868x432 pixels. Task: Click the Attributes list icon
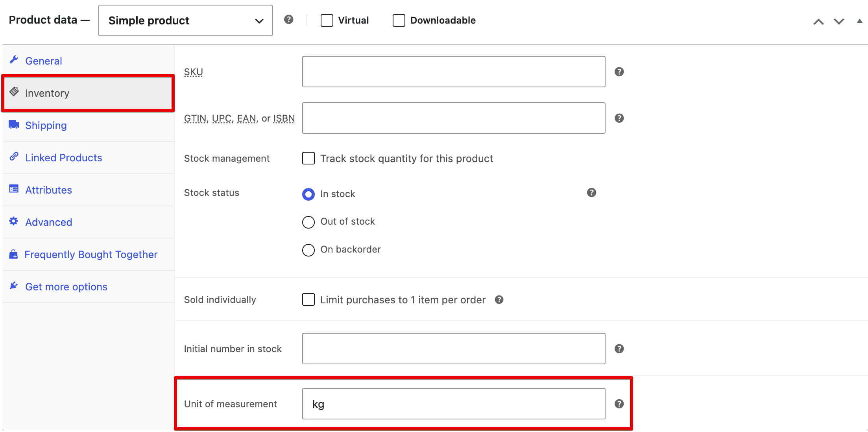(x=14, y=189)
